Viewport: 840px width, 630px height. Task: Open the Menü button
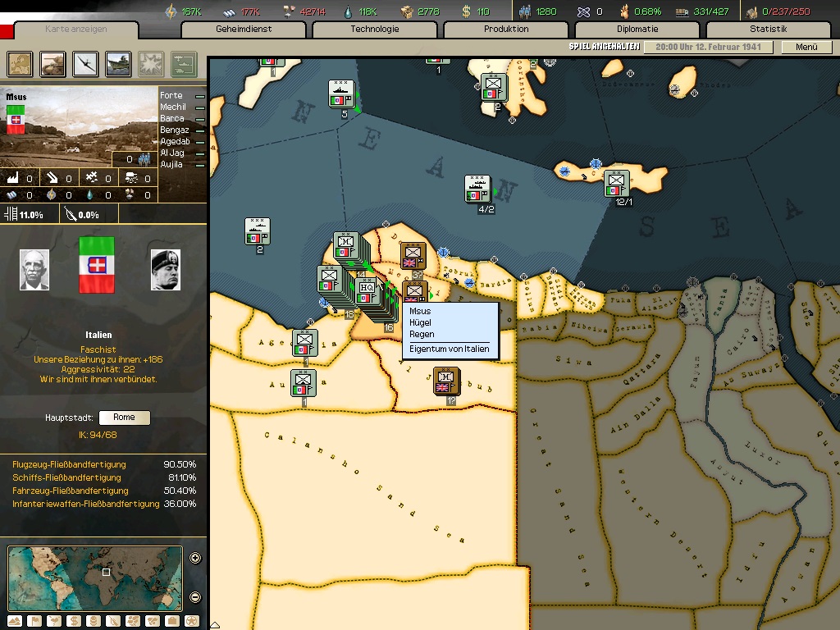click(x=806, y=47)
